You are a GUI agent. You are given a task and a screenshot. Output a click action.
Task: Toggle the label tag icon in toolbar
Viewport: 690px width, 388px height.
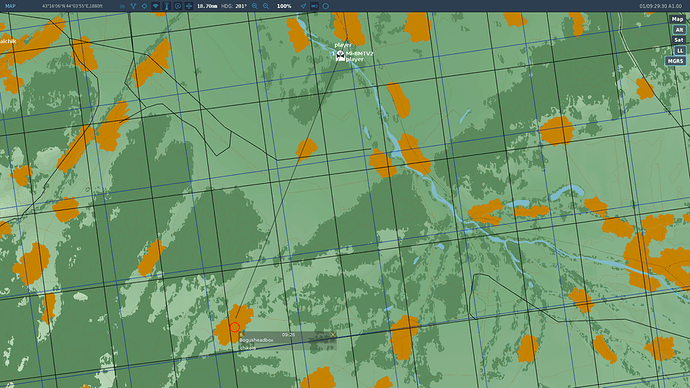point(314,6)
